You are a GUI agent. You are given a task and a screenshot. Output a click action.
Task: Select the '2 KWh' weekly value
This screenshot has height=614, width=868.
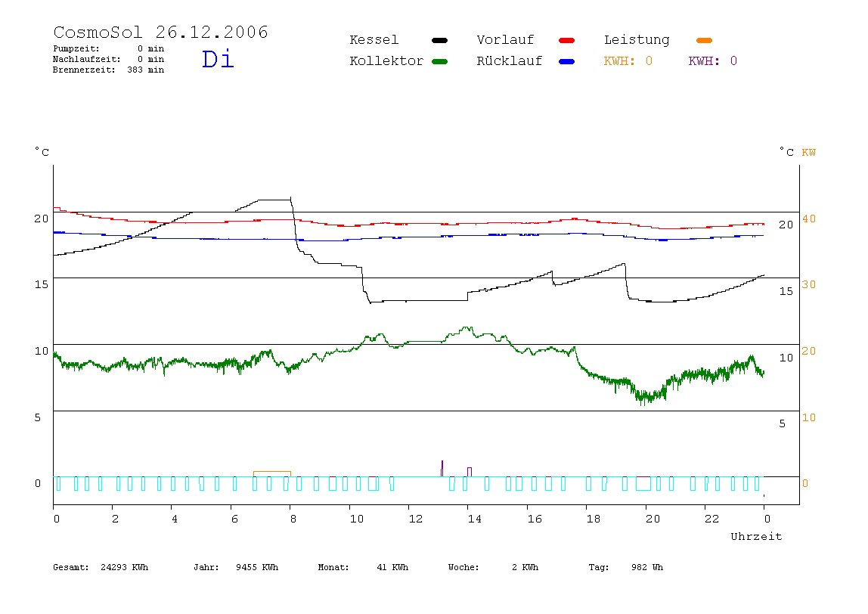tap(525, 567)
